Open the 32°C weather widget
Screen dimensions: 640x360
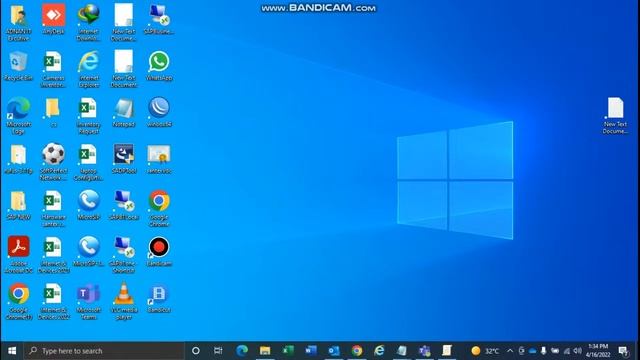[x=485, y=351]
